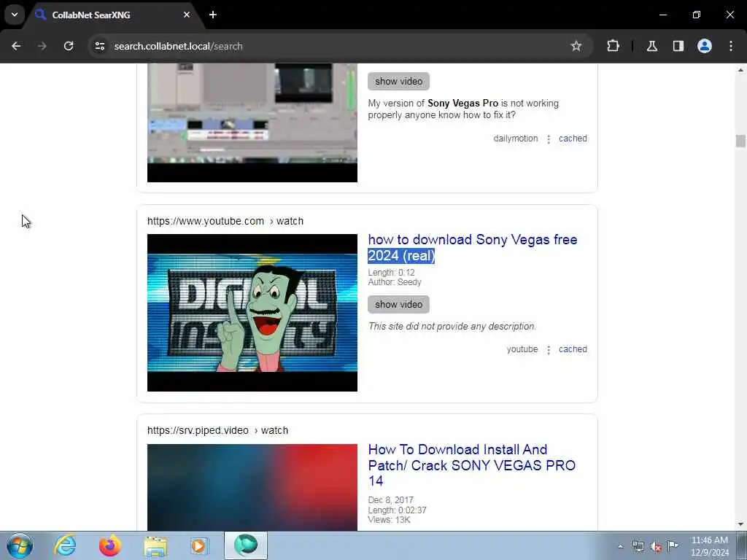Toggle the browser side panel icon
The image size is (747, 560).
678,46
